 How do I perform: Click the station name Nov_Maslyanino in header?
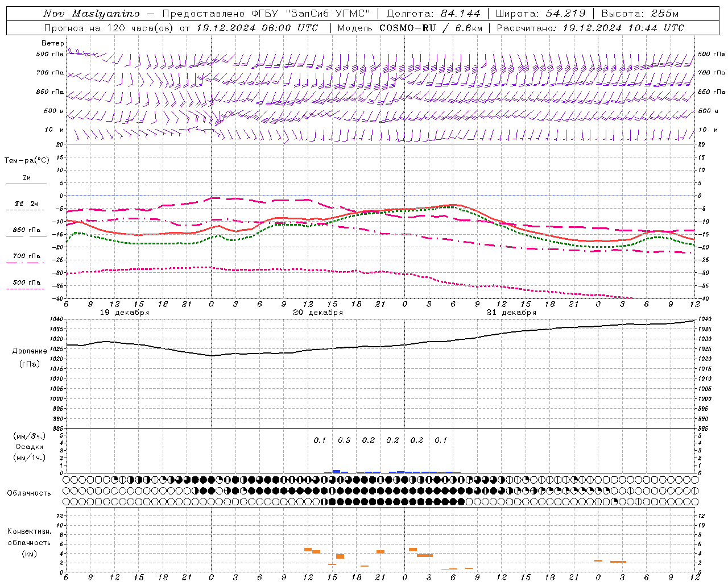[92, 14]
